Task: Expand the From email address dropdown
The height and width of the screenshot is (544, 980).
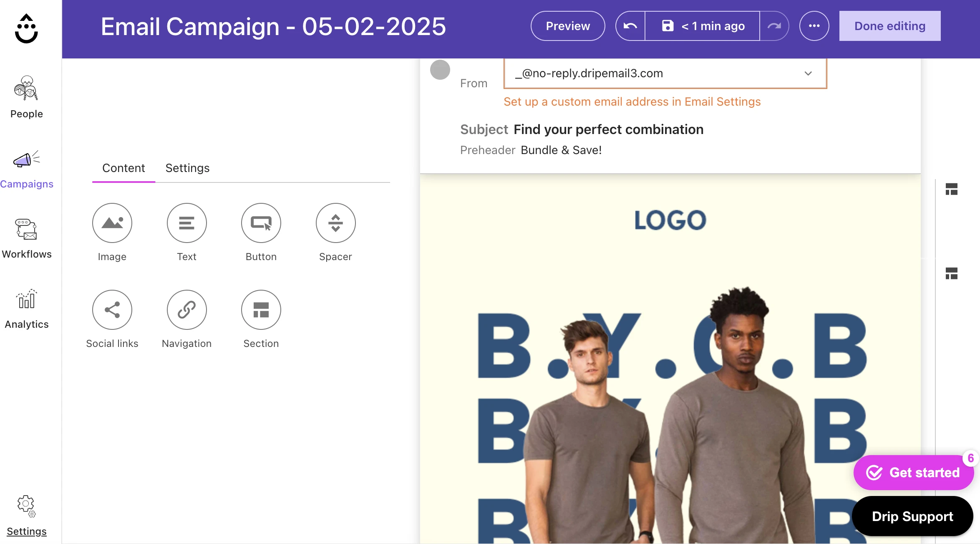Action: tap(808, 73)
